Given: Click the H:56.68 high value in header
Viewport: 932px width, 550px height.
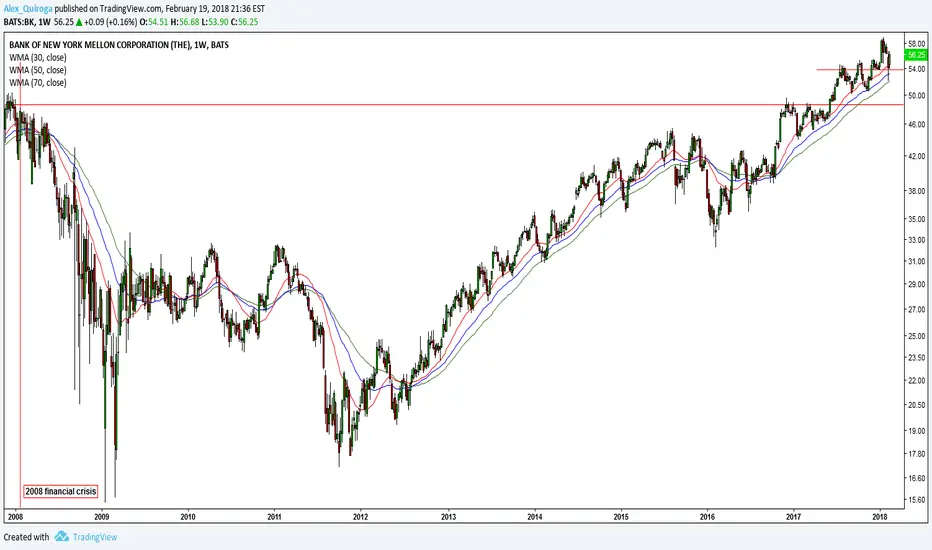Looking at the screenshot, I should [x=185, y=22].
